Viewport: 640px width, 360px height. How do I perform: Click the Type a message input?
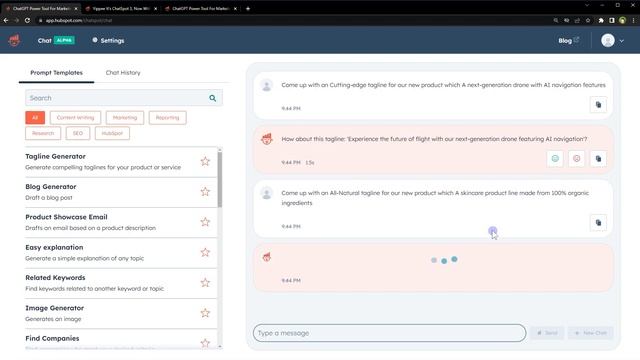click(x=389, y=333)
